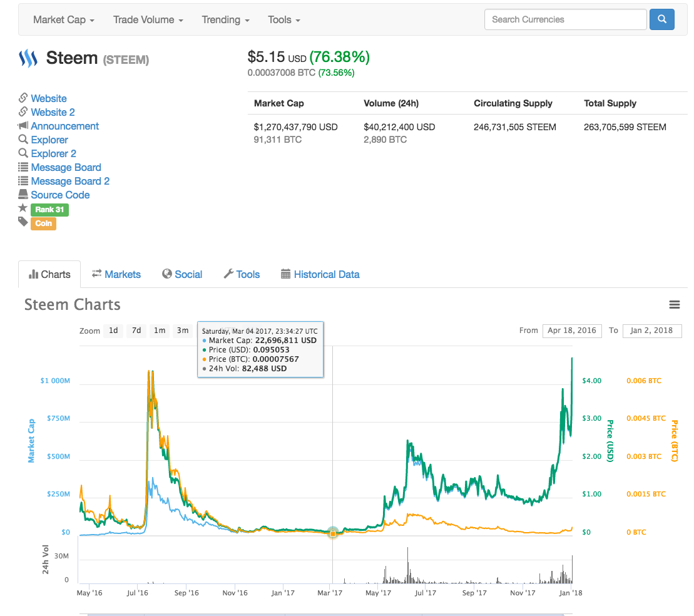Screen dimensions: 694x616
Task: Click the 91,311 BTC market cap value
Action: tap(277, 140)
